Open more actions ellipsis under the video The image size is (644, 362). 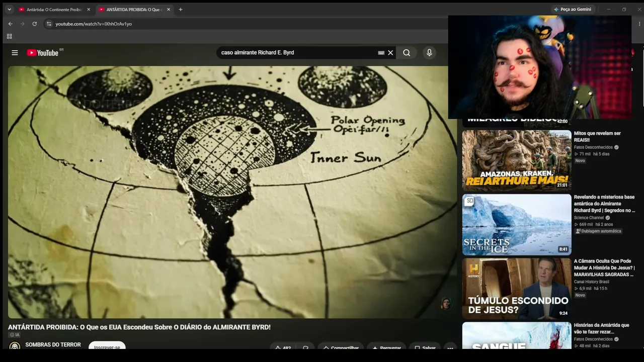tap(450, 347)
